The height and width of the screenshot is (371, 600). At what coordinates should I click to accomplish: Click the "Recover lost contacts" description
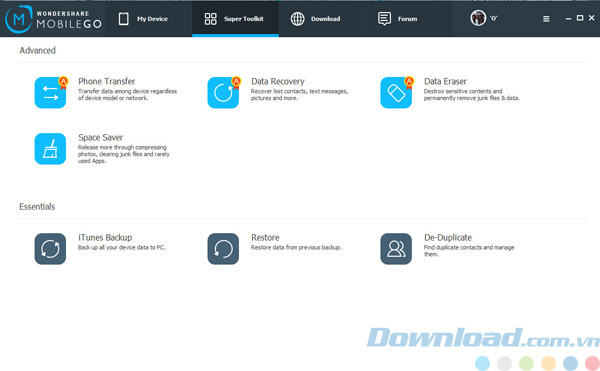pos(300,94)
